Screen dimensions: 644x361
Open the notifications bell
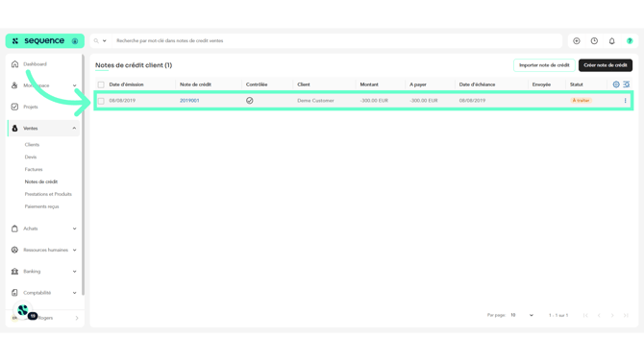[612, 41]
